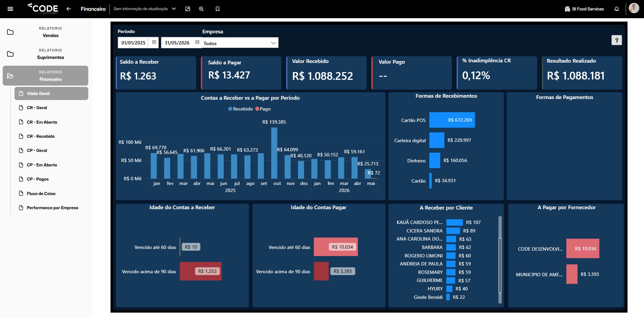This screenshot has height=318, width=644.
Task: Click the KAUÃ CARDOSO PE... client row
Action: (438, 222)
